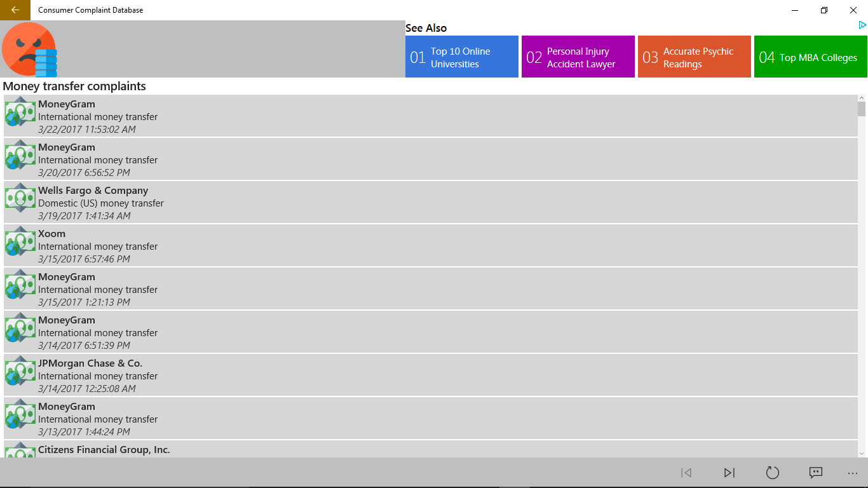Click the AdChoices icon
This screenshot has width=868, height=488.
coord(862,25)
